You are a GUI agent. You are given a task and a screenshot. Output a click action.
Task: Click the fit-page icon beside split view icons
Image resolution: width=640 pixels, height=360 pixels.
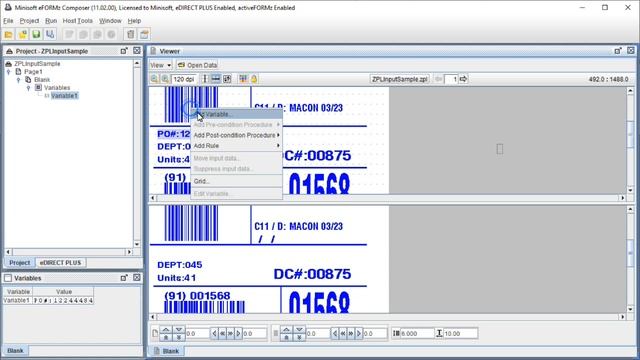pyautogui.click(x=227, y=79)
